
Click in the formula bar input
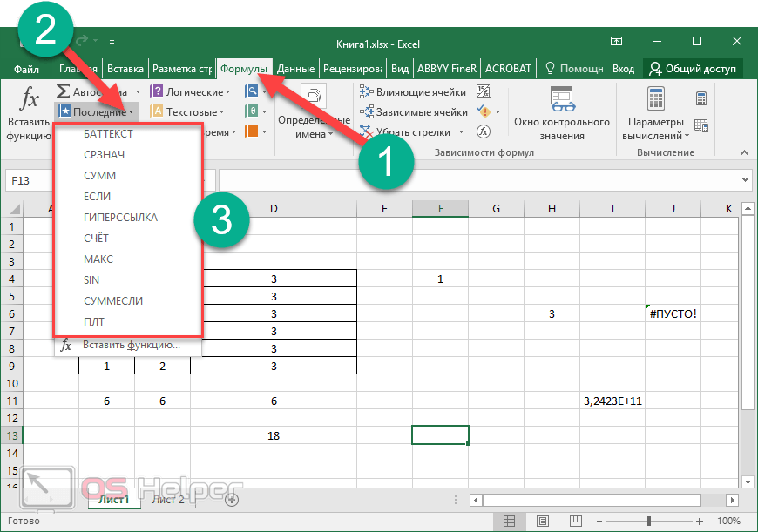click(x=478, y=180)
